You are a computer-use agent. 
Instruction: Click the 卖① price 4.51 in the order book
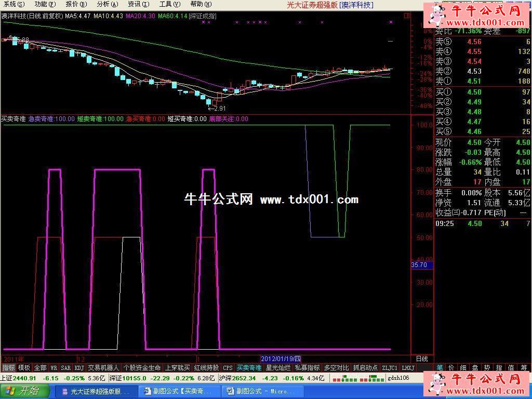pyautogui.click(x=474, y=81)
